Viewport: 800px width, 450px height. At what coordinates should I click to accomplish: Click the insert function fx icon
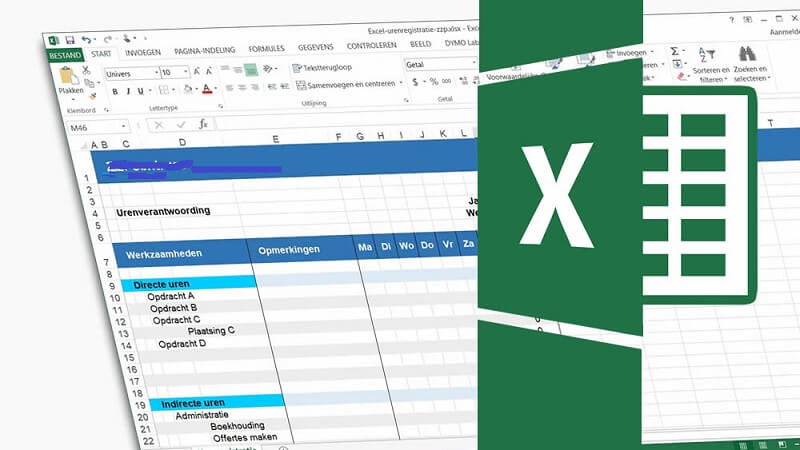coord(203,124)
